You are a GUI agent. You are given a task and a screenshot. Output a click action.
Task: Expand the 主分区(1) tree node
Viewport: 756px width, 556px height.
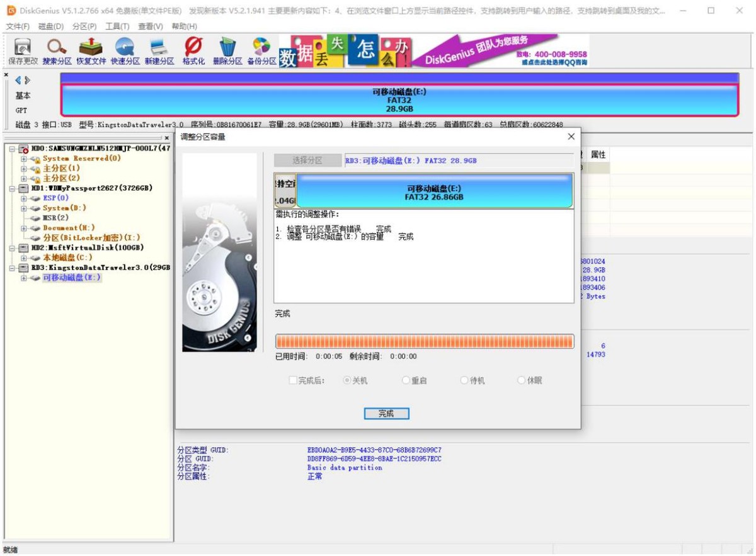coord(24,169)
